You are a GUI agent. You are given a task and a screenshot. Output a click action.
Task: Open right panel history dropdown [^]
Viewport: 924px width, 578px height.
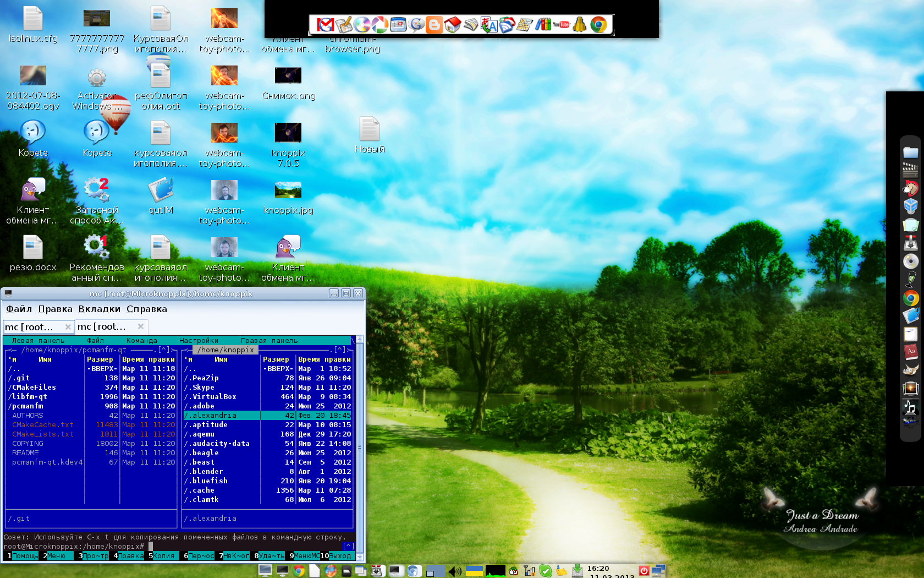coord(339,350)
